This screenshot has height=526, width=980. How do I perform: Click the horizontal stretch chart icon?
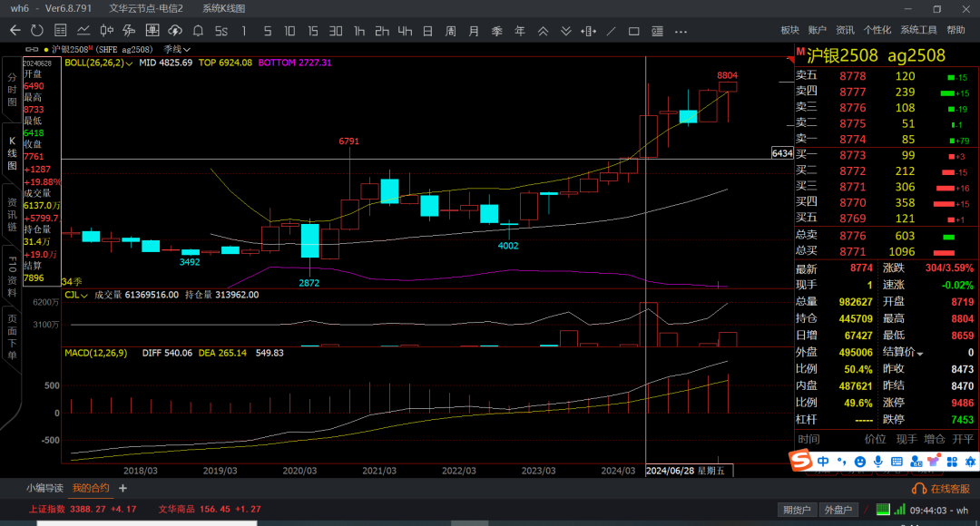588,31
